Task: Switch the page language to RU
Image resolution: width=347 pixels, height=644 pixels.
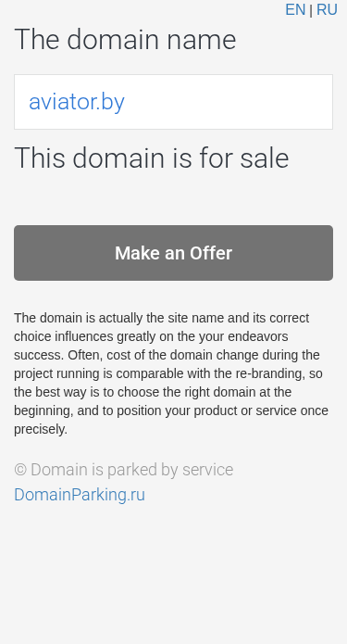Action: coord(327,9)
